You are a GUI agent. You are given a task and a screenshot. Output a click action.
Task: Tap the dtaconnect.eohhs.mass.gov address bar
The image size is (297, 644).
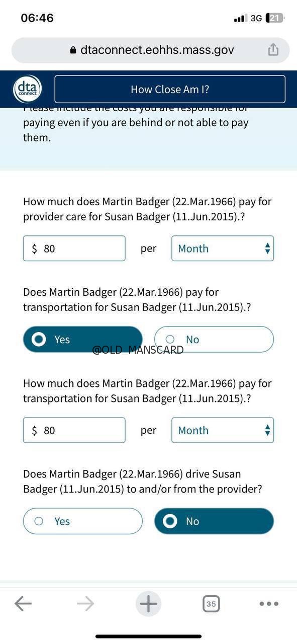[151, 50]
